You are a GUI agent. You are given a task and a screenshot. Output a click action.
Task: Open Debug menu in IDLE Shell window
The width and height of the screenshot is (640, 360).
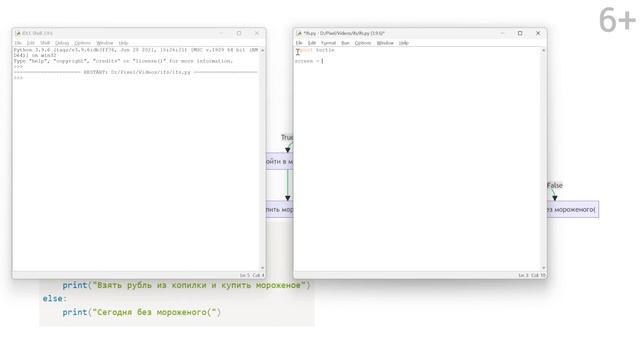[62, 43]
